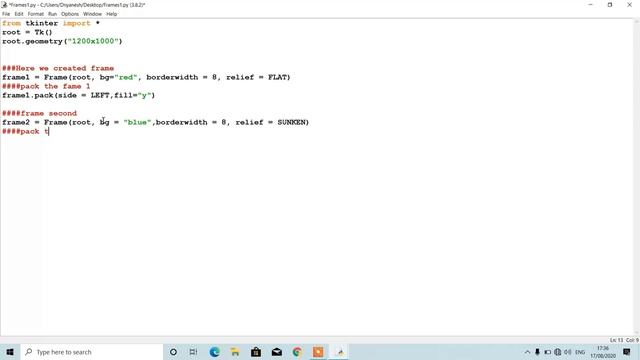
Task: Click the "blue" string in frame2 line
Action: [138, 122]
